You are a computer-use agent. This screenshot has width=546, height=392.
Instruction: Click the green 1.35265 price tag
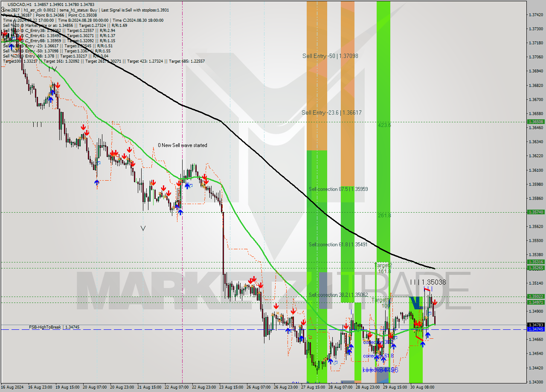pyautogui.click(x=535, y=268)
